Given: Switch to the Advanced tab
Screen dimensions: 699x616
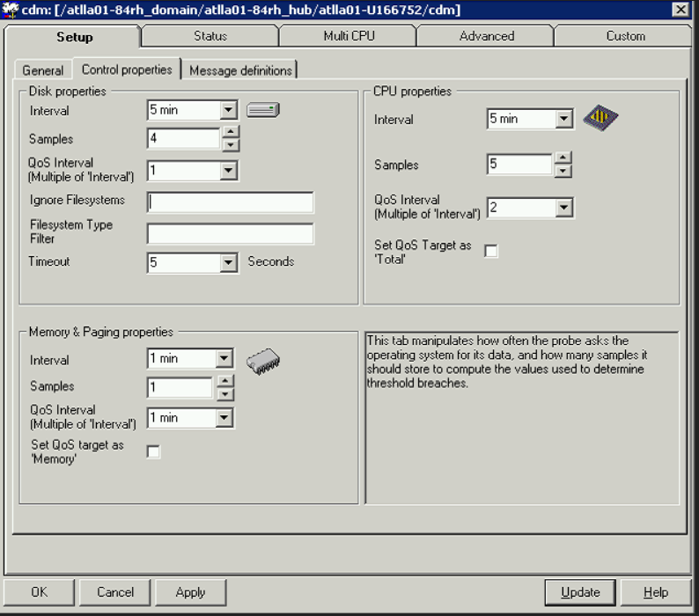Looking at the screenshot, I should point(486,36).
